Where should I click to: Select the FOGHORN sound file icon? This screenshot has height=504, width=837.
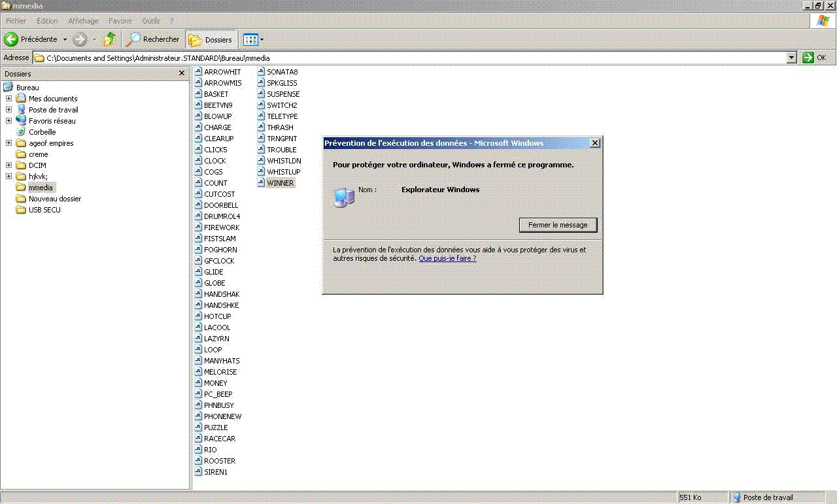199,250
